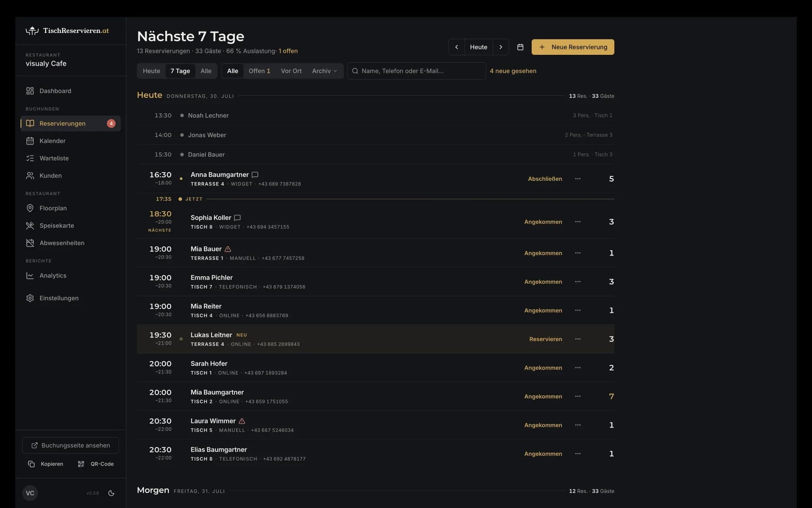Focus the name, phone or email search field
This screenshot has height=508, width=812.
416,71
